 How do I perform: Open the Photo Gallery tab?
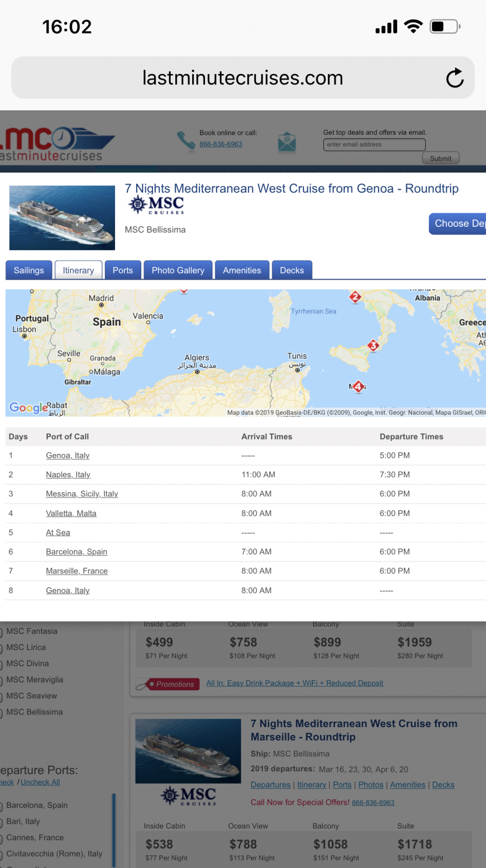178,270
